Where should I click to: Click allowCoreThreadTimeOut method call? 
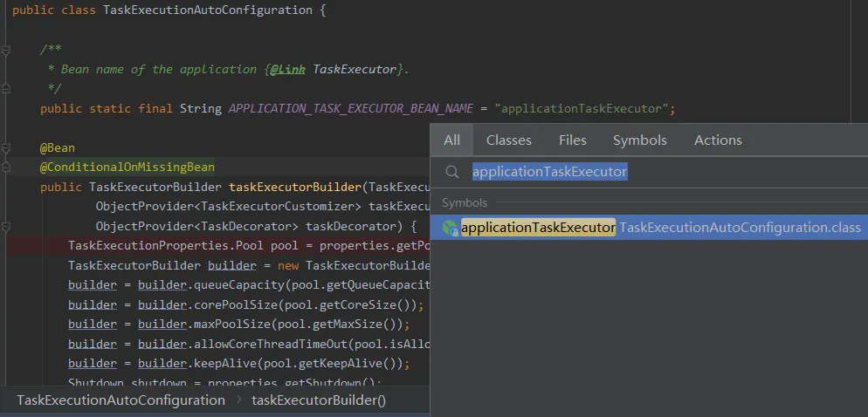click(271, 344)
